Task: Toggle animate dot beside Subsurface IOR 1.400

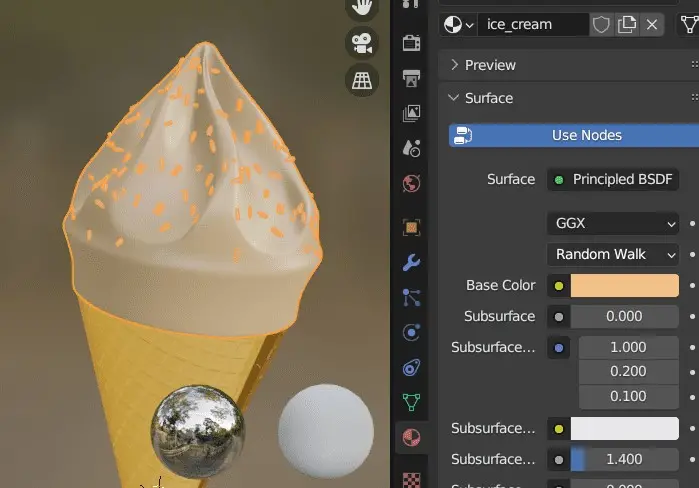Action: pos(692,459)
